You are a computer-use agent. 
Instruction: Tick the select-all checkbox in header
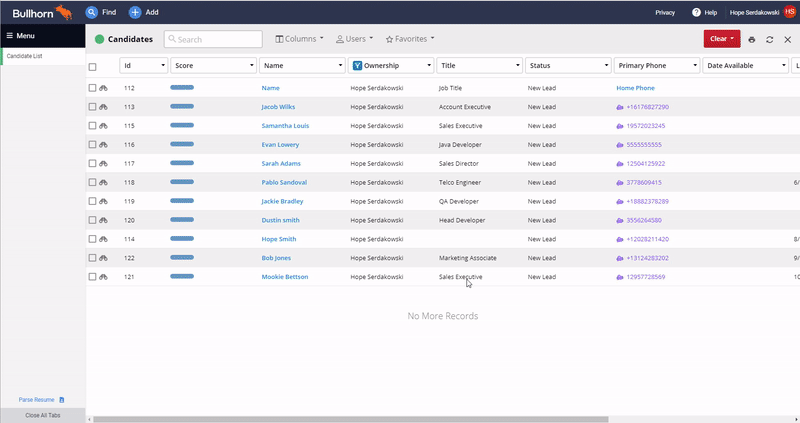click(93, 66)
